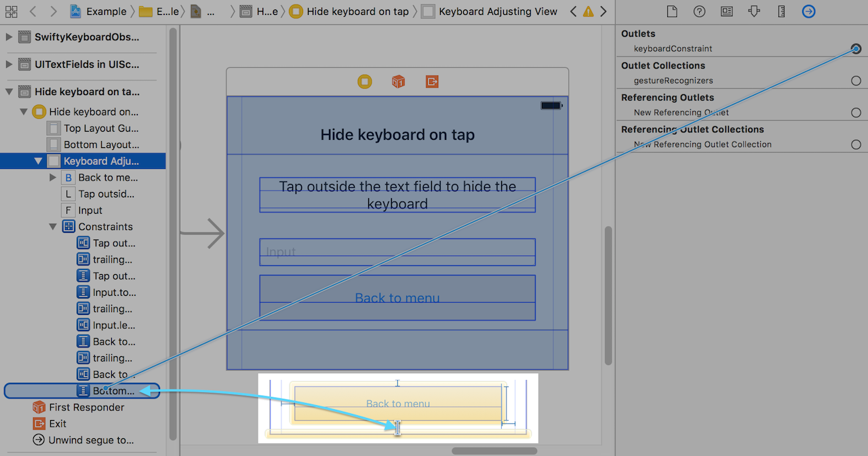This screenshot has height=456, width=868.
Task: Collapse the Hide keyboard on... view controller
Action: click(x=24, y=112)
